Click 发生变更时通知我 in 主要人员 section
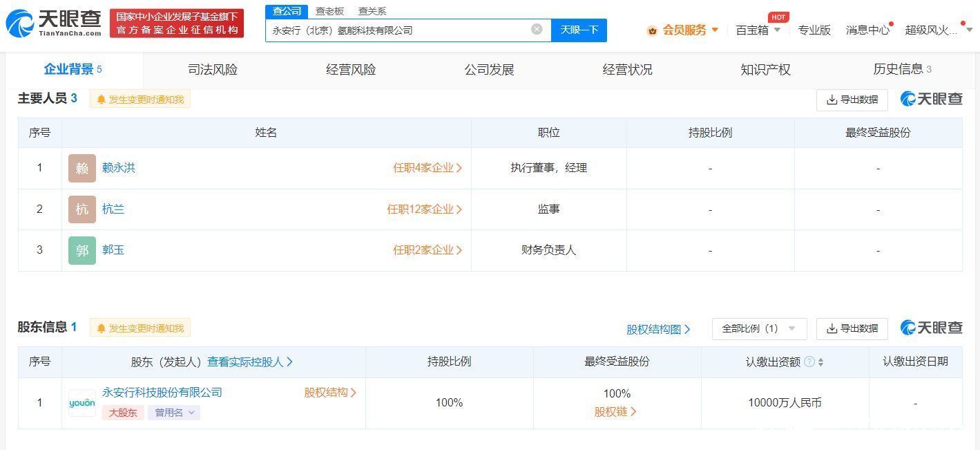The width and height of the screenshot is (980, 450). point(140,99)
